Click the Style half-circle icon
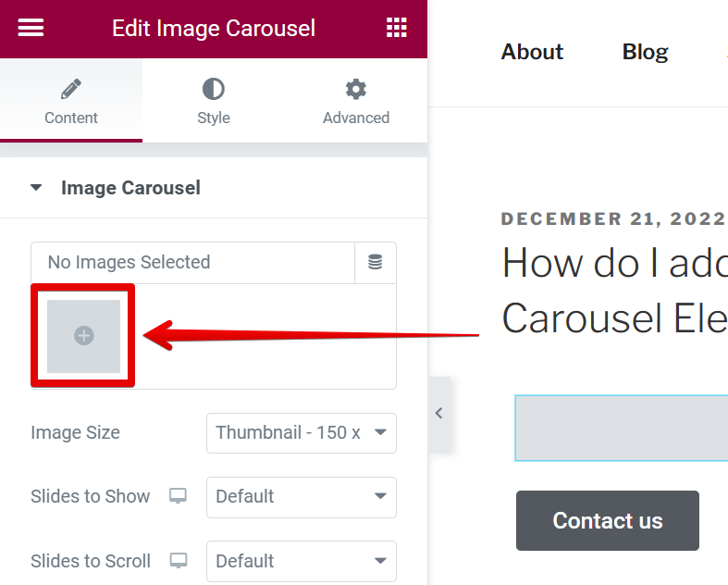Viewport: 728px width, 585px height. coord(214,90)
